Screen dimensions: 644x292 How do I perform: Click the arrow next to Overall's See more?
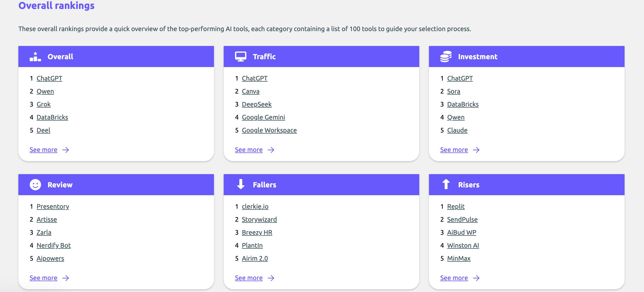tap(66, 150)
